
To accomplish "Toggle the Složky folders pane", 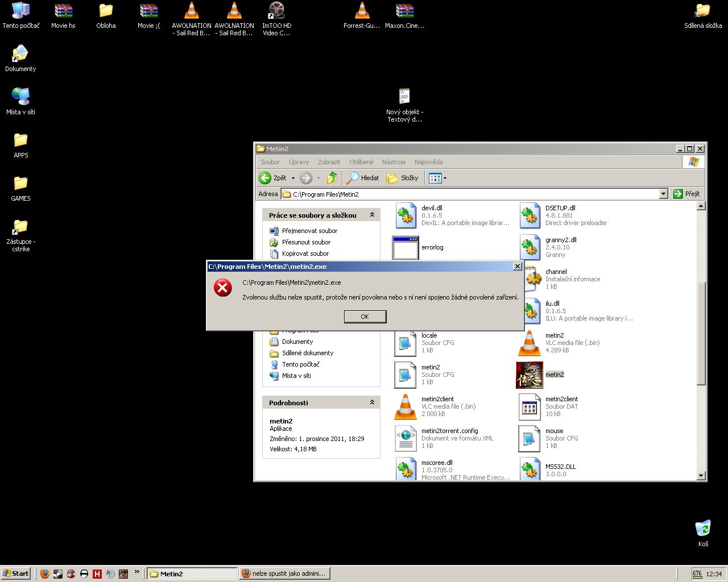I will [402, 178].
